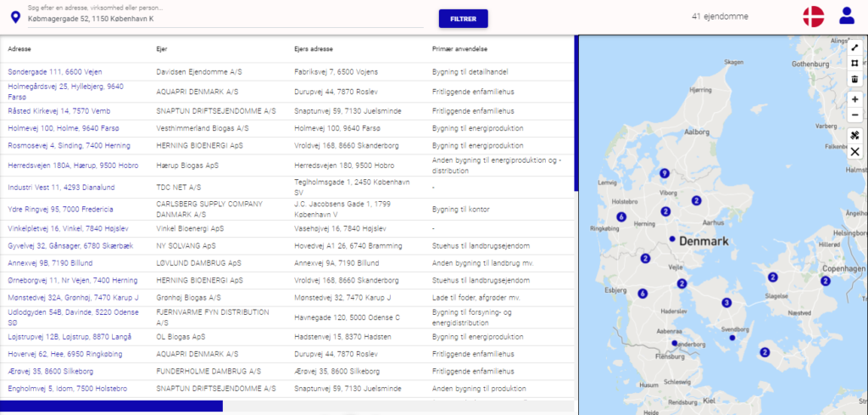Select the polygon drawing tool on map
The width and height of the screenshot is (868, 415).
(855, 64)
